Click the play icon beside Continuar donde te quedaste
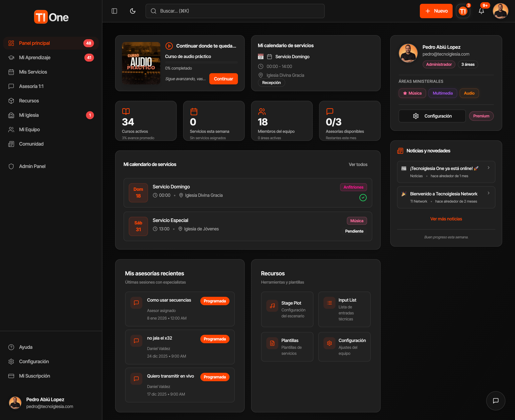 (x=169, y=46)
